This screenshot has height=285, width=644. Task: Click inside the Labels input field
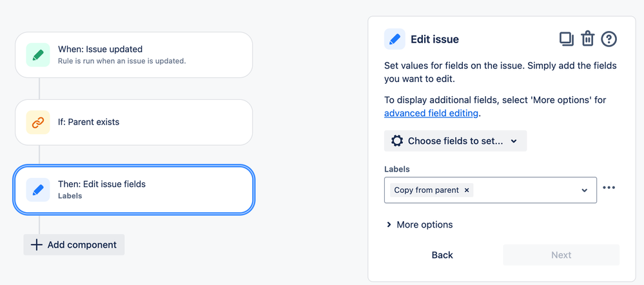click(x=522, y=190)
